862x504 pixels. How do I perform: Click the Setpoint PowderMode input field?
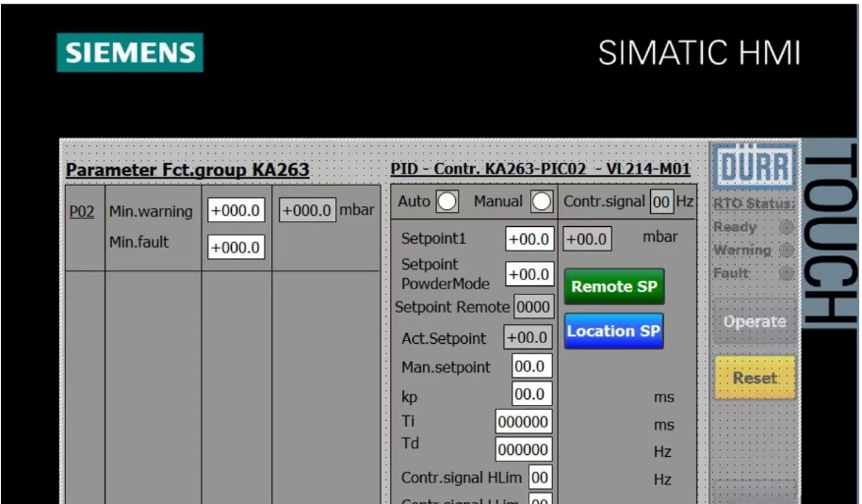[529, 274]
